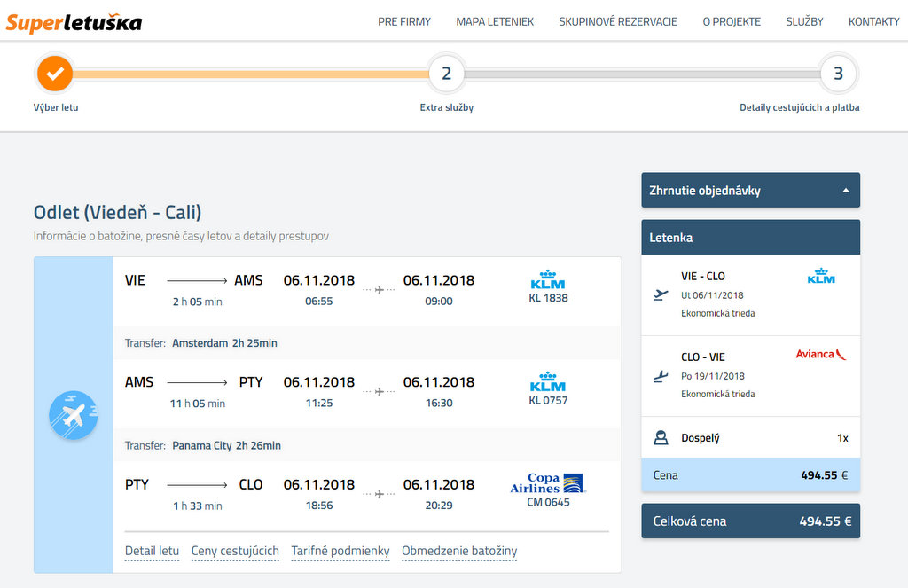This screenshot has width=908, height=588.
Task: Select step 3 circle in progress bar
Action: [838, 74]
